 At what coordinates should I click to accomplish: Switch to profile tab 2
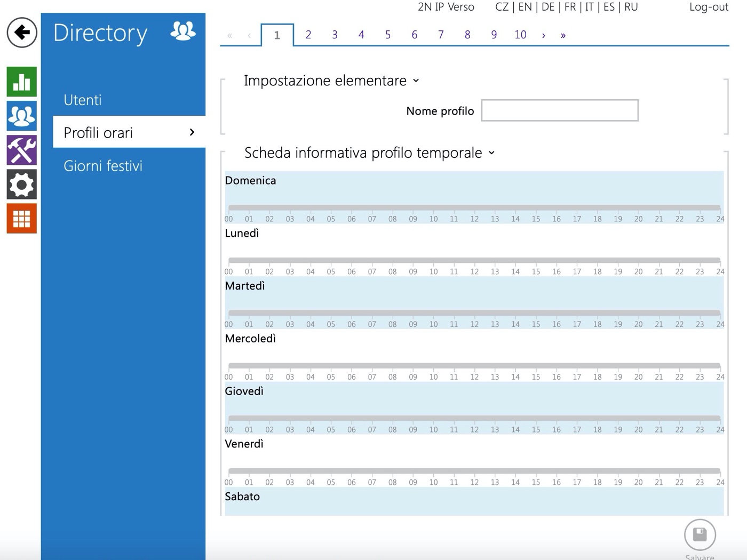coord(308,35)
